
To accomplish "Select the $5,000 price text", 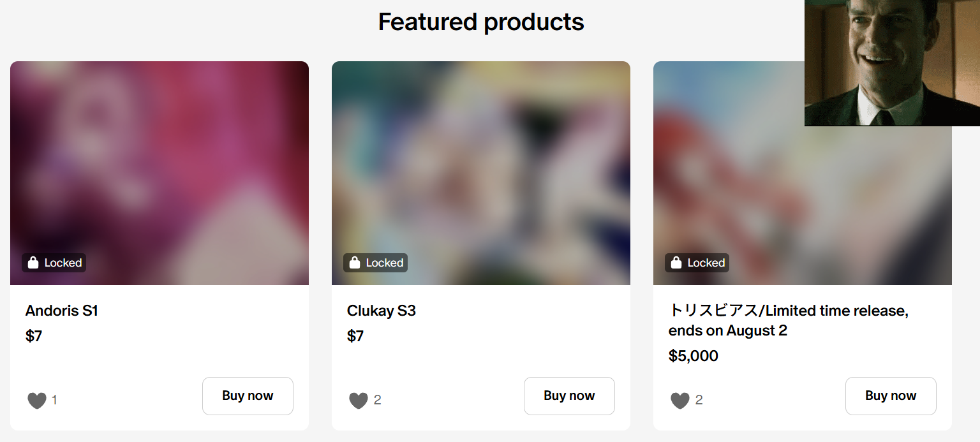I will pyautogui.click(x=694, y=356).
